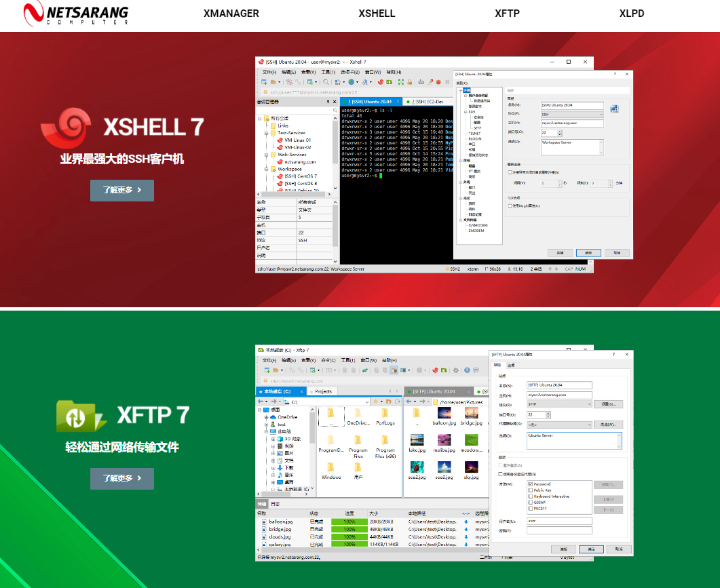Click the new session icon in Xftp toolbar
The image size is (720, 588).
pyautogui.click(x=267, y=370)
